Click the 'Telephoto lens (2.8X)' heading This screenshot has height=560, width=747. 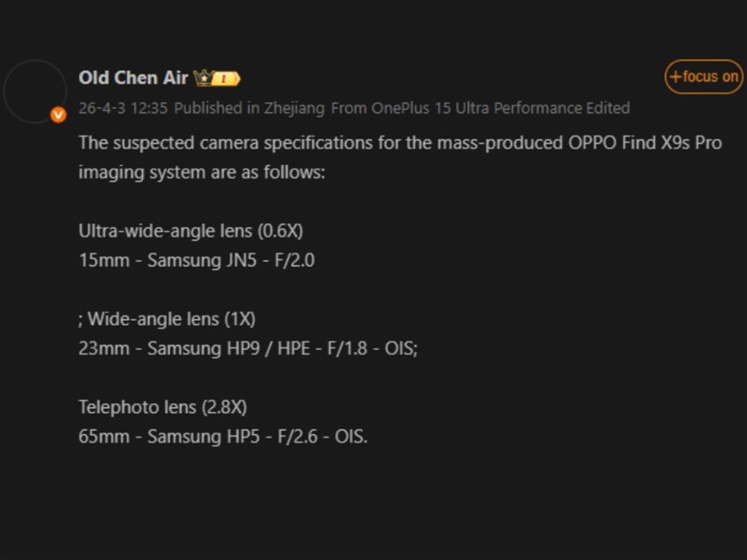pos(165,407)
